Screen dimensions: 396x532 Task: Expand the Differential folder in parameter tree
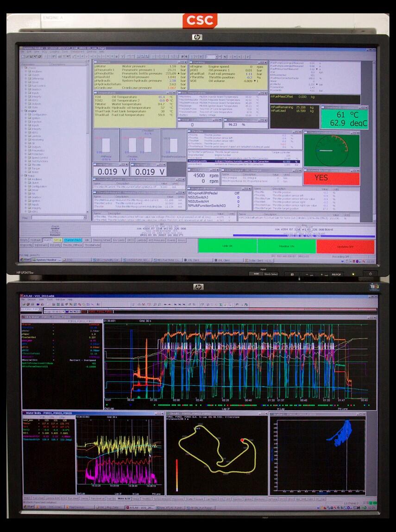26,79
